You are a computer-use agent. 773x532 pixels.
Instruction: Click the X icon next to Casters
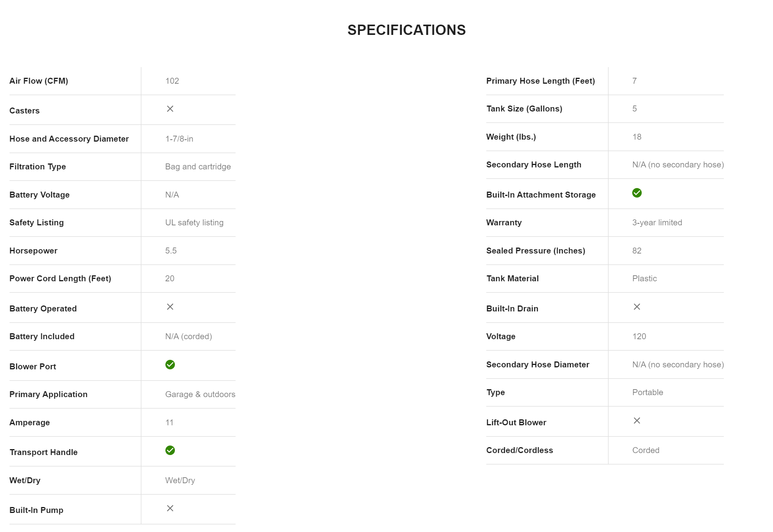170,109
